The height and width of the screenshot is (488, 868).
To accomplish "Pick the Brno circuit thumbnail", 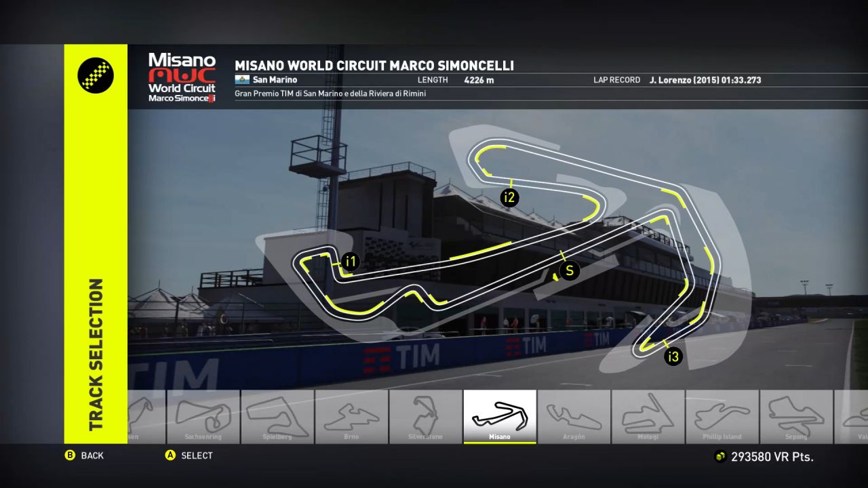I will [x=351, y=416].
